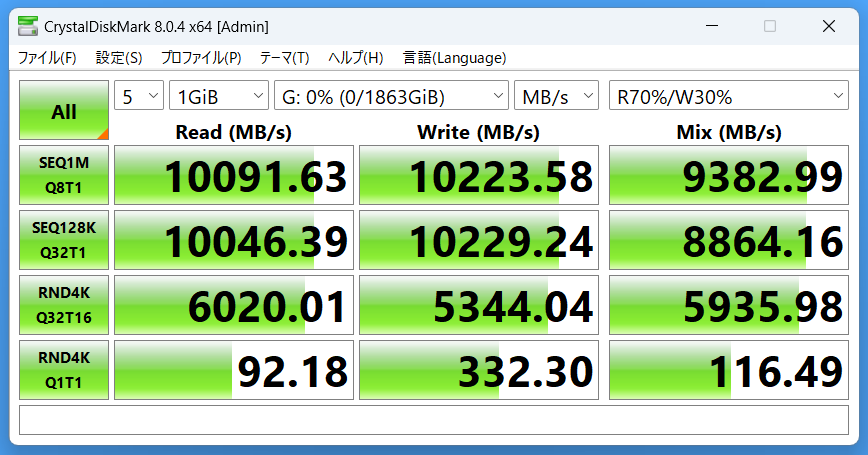Screen dimensions: 868x455
Task: Click the empty comment field at bottom
Action: click(x=434, y=420)
